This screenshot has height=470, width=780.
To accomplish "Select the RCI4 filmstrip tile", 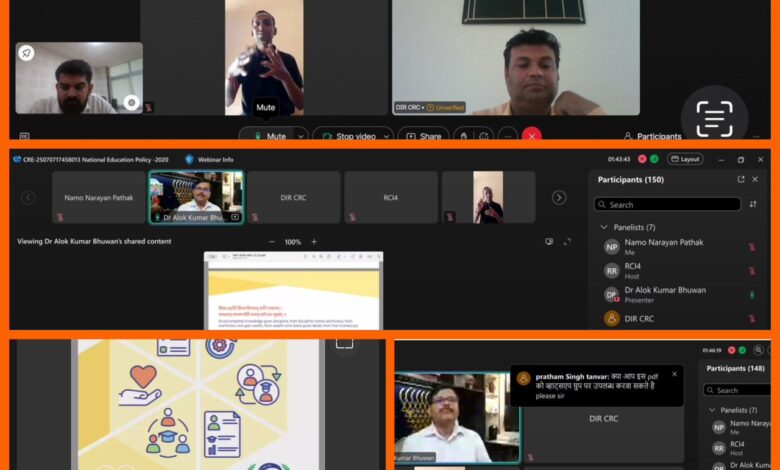I will 390,197.
